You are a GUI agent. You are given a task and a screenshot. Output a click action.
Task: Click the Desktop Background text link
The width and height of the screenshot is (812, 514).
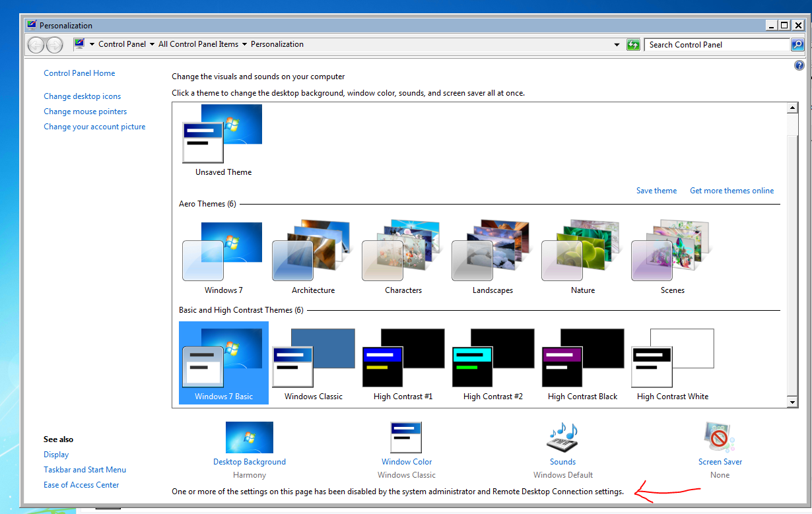point(250,462)
